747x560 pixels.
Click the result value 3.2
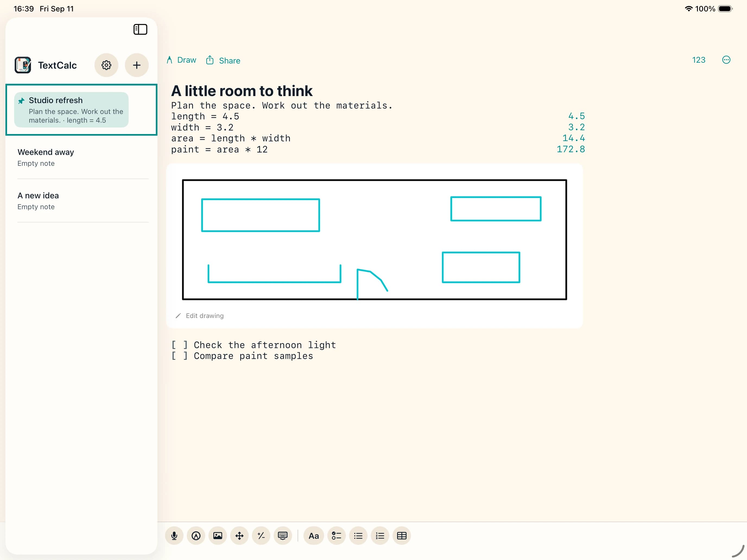(x=577, y=127)
